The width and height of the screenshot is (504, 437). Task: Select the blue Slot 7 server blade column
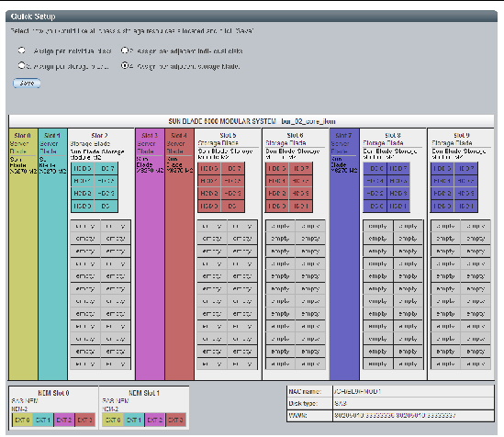(344, 254)
